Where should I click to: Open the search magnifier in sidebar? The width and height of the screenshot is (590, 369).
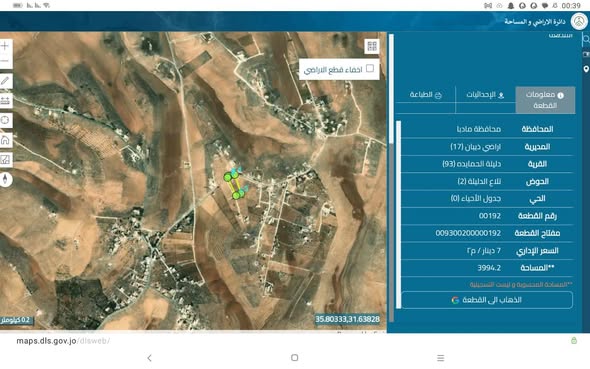coord(586,39)
